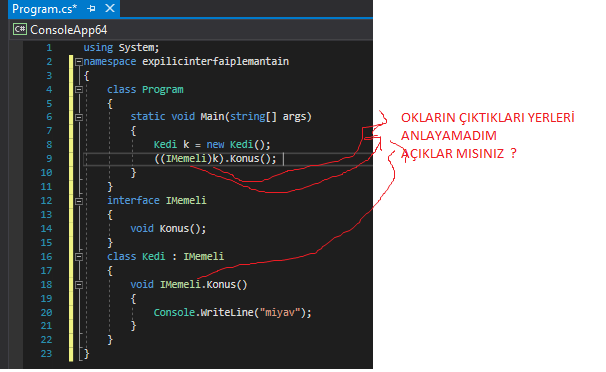This screenshot has height=372, width=606.
Task: Click the using System; statement
Action: [121, 48]
